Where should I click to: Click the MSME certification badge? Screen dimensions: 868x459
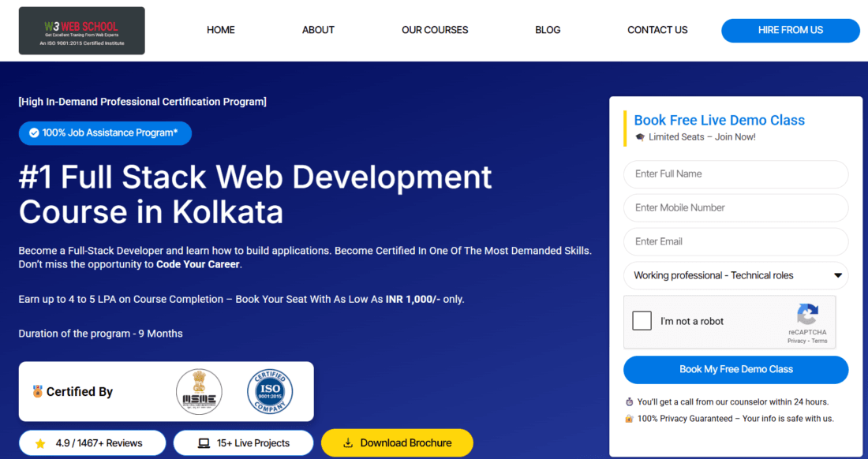click(199, 392)
